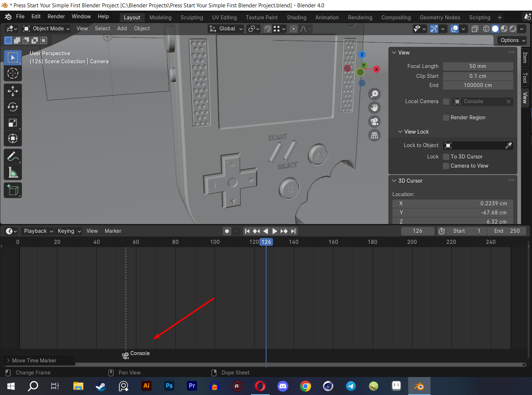The width and height of the screenshot is (532, 395).
Task: Activate the Transform tool
Action: click(13, 138)
